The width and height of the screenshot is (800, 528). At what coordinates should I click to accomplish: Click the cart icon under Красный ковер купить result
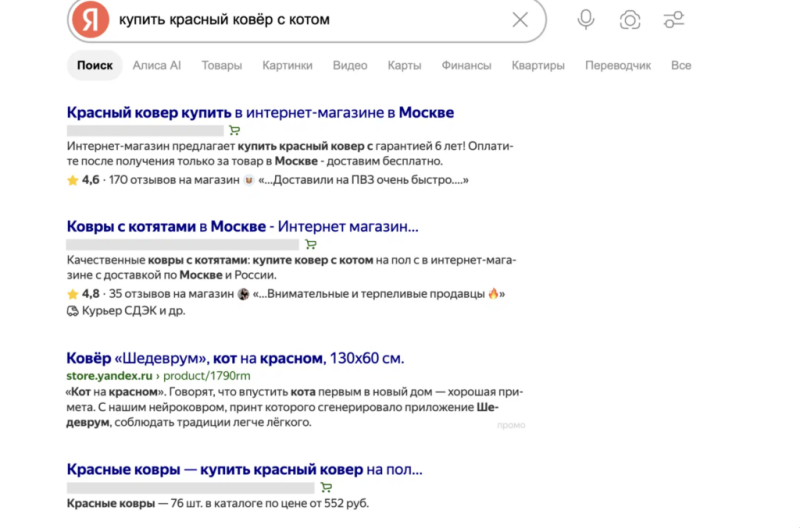coord(234,131)
